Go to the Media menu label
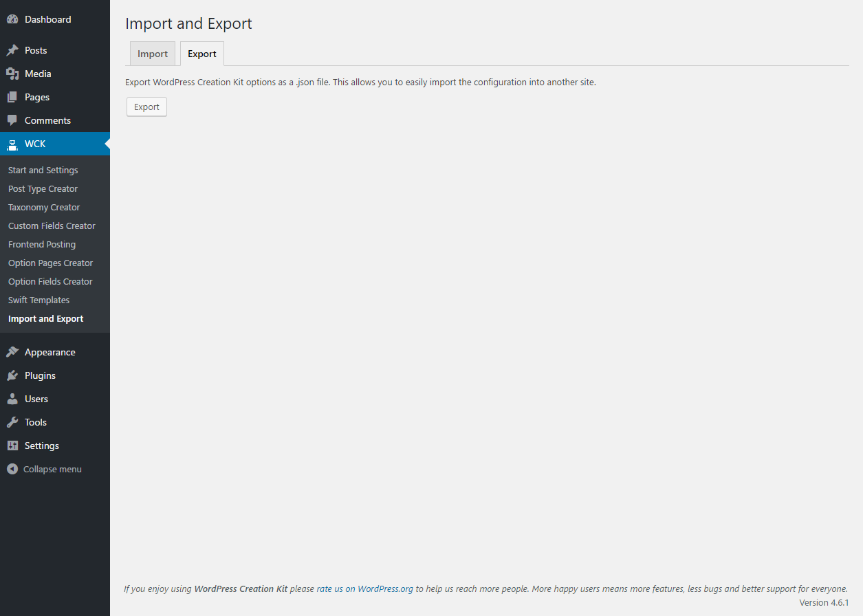Screen dimensions: 863x616 pos(38,74)
